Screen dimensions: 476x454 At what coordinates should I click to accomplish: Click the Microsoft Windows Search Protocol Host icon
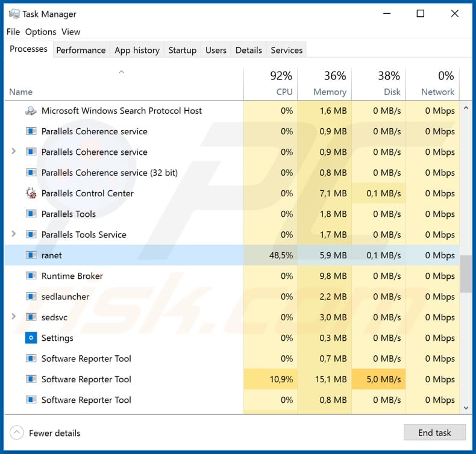point(31,111)
